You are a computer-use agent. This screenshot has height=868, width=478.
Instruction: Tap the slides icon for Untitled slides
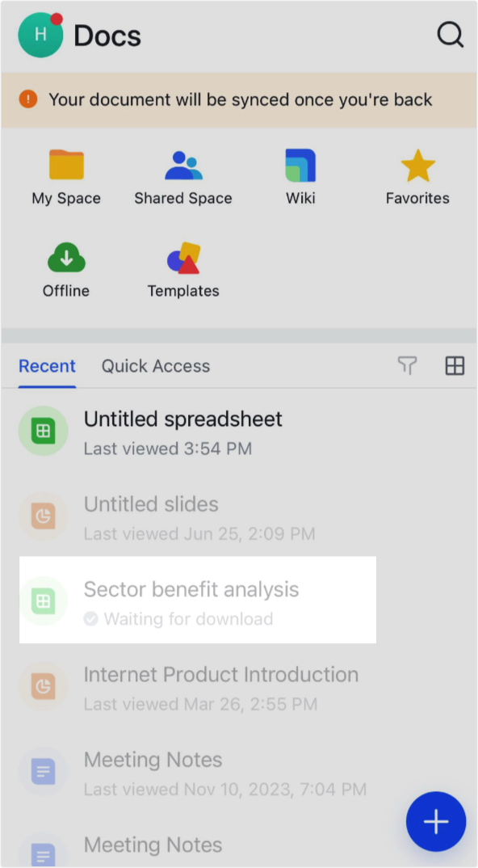43,516
